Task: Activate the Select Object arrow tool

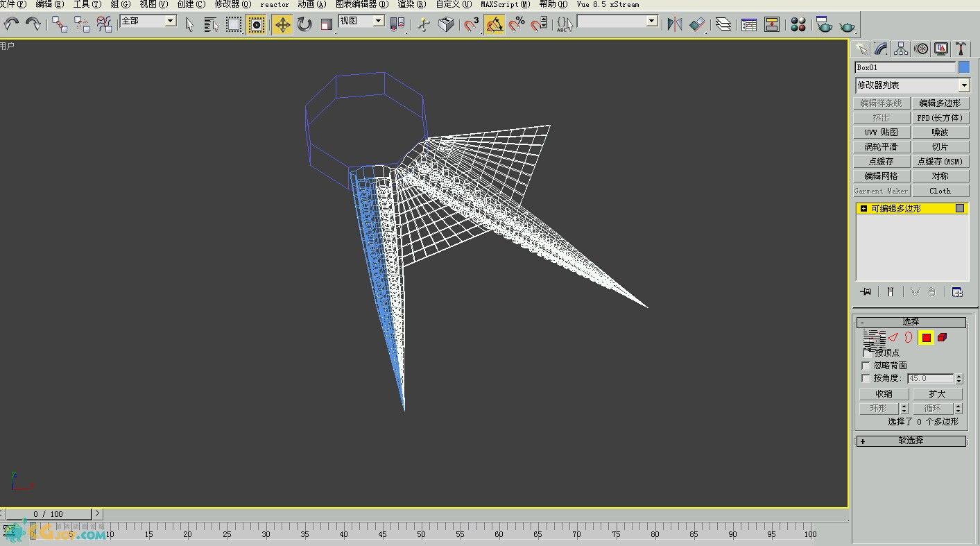Action: click(x=189, y=24)
